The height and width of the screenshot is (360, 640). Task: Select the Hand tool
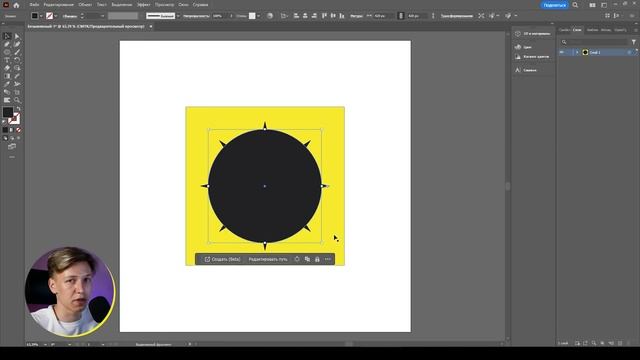(x=7, y=100)
